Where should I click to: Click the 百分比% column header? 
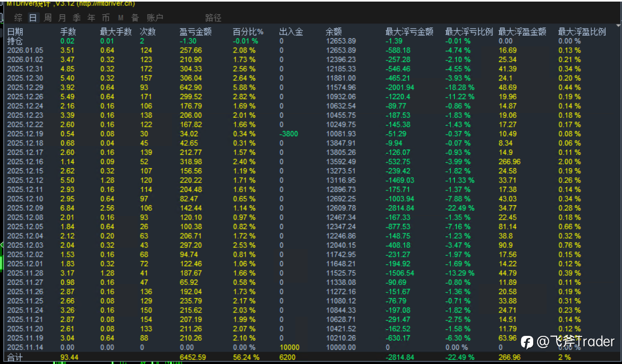tap(248, 32)
